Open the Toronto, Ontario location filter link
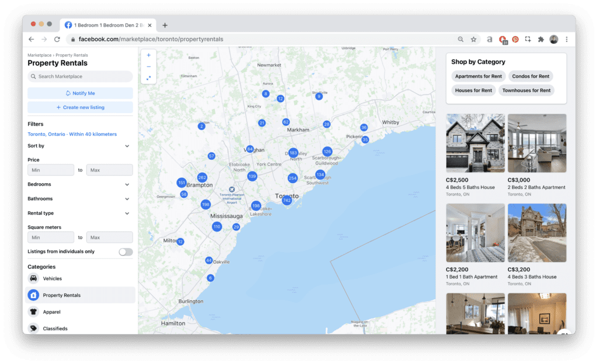Viewport: 598px width, 364px height. pos(72,134)
